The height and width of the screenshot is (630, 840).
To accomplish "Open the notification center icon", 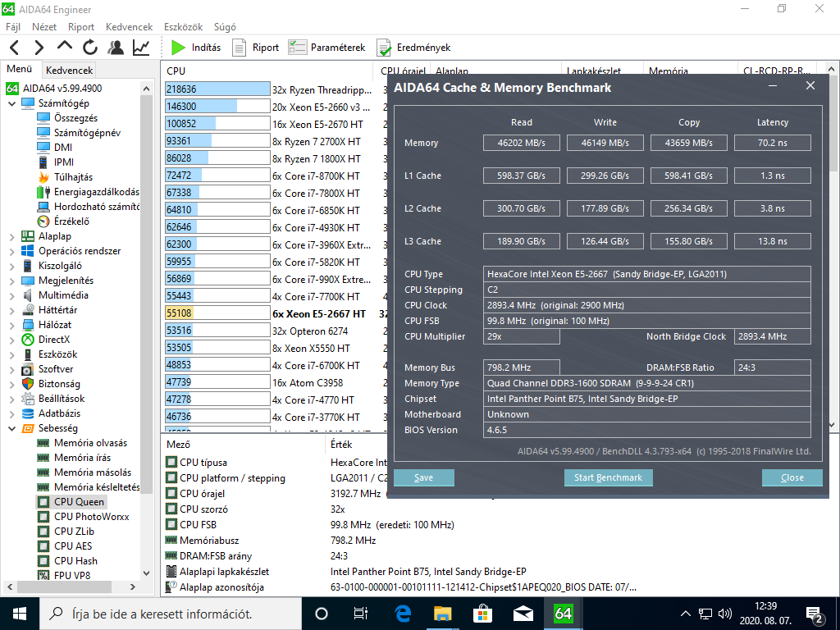I will 815,614.
